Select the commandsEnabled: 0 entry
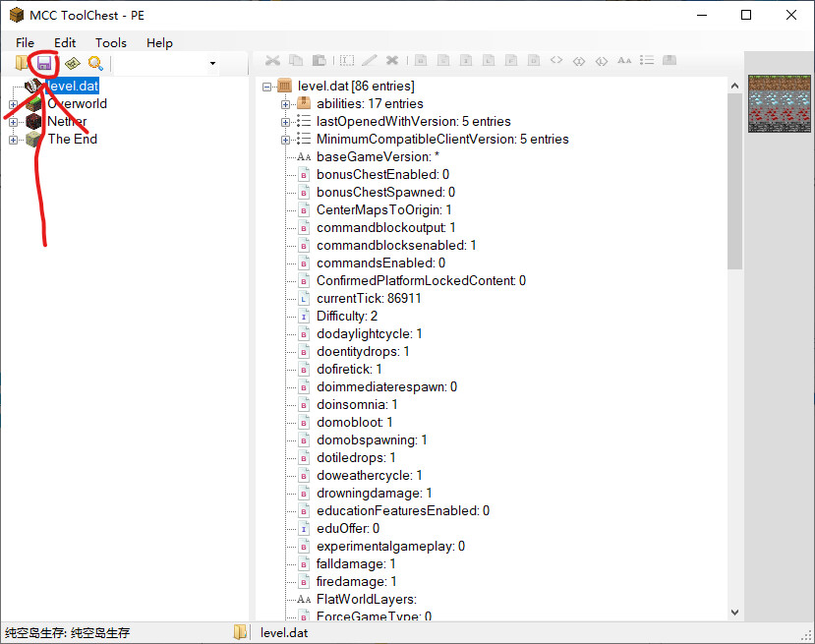 [x=381, y=263]
